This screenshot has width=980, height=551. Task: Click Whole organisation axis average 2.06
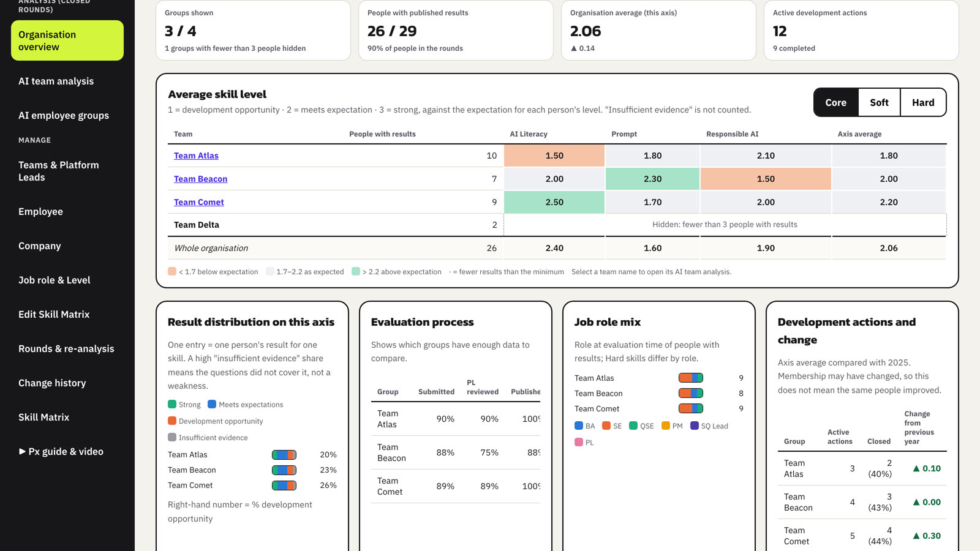[x=889, y=248]
